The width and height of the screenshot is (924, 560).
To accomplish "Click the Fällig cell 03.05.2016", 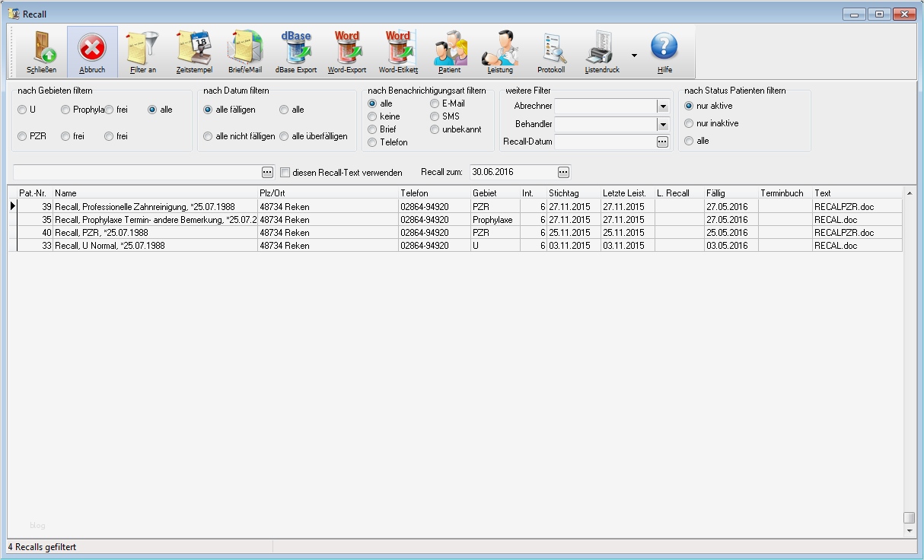I will [731, 245].
